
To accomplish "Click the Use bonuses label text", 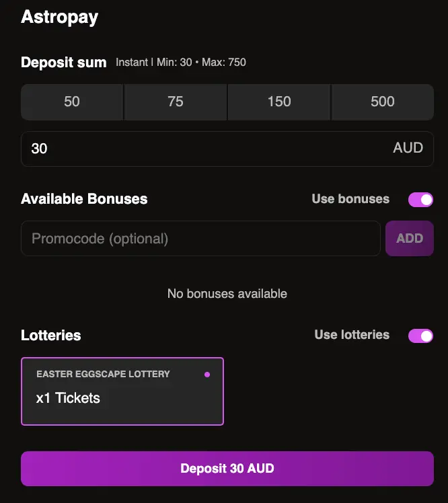I will coord(350,199).
